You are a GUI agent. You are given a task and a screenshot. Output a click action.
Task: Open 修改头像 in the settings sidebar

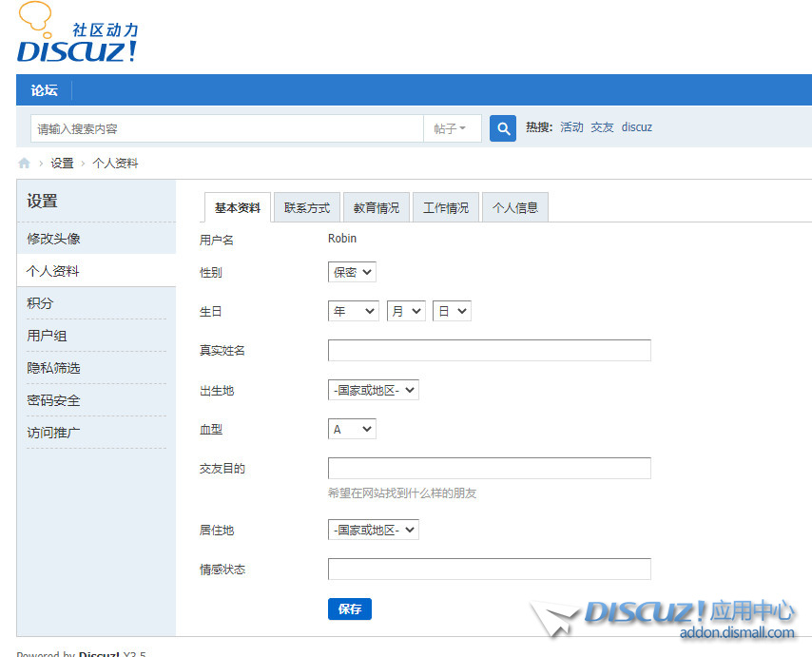[52, 239]
